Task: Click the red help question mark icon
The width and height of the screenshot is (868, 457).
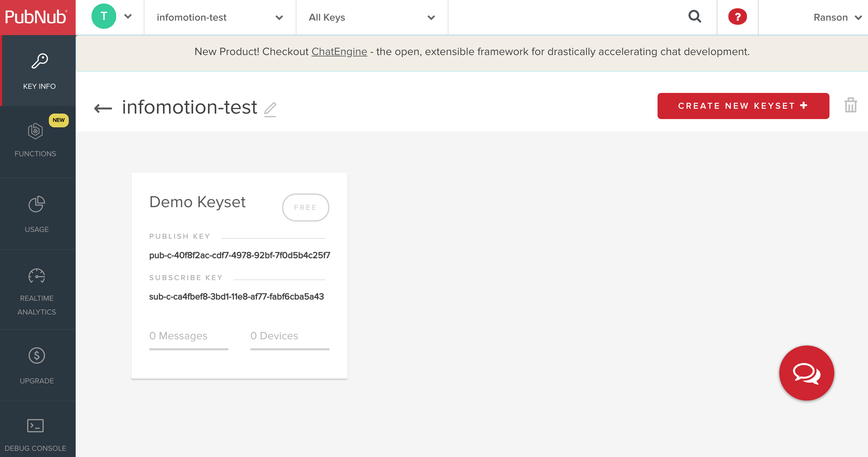Action: pyautogui.click(x=737, y=17)
